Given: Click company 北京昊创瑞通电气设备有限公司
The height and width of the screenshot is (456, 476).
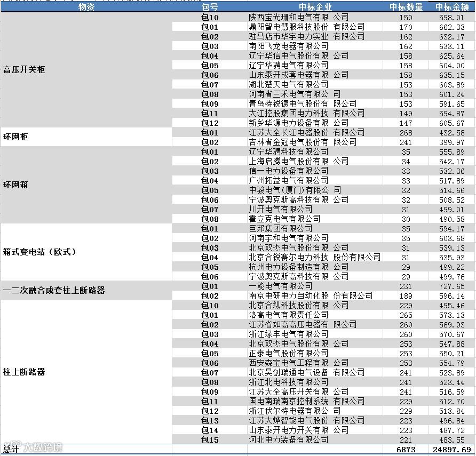Looking at the screenshot, I should tap(307, 373).
